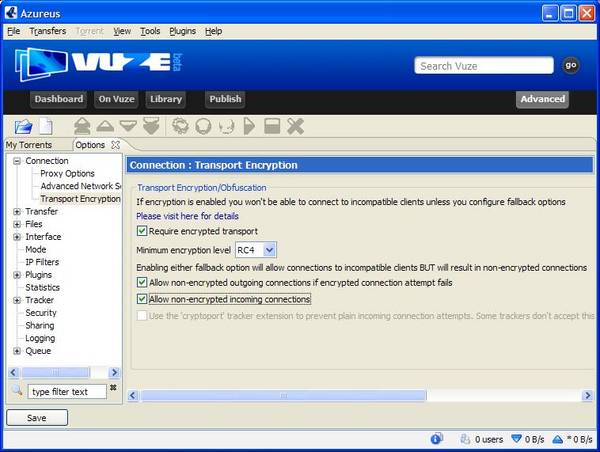600x452 pixels.
Task: Select Logging in the options tree
Action: pyautogui.click(x=40, y=338)
